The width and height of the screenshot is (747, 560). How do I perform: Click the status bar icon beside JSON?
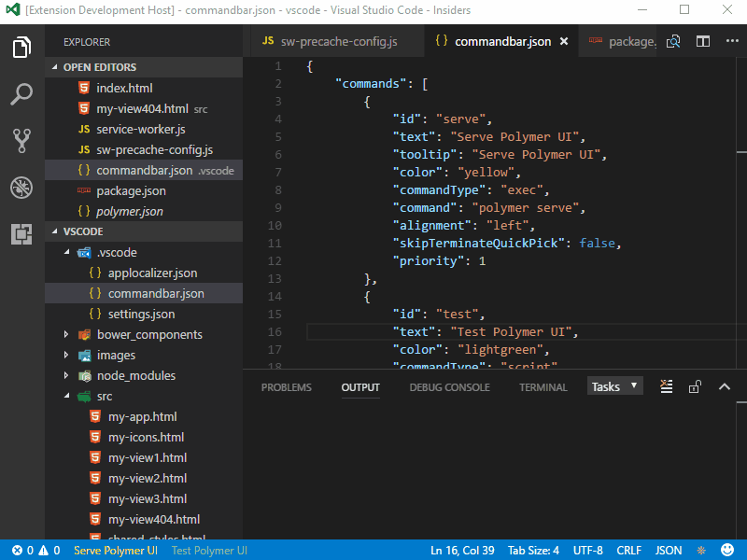click(x=701, y=551)
